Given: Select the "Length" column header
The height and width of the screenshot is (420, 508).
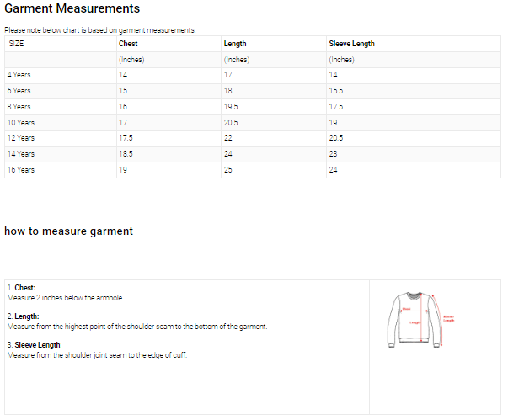Looking at the screenshot, I should [x=235, y=44].
